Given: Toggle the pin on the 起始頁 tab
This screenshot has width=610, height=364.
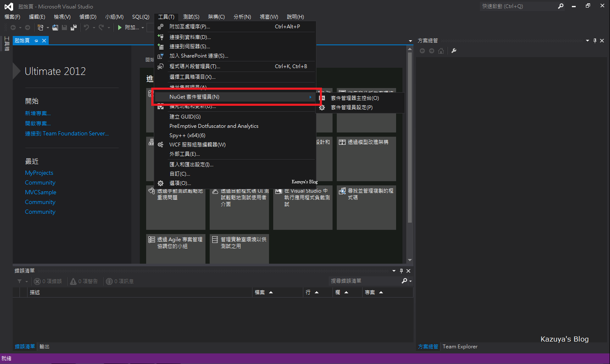Looking at the screenshot, I should point(36,41).
